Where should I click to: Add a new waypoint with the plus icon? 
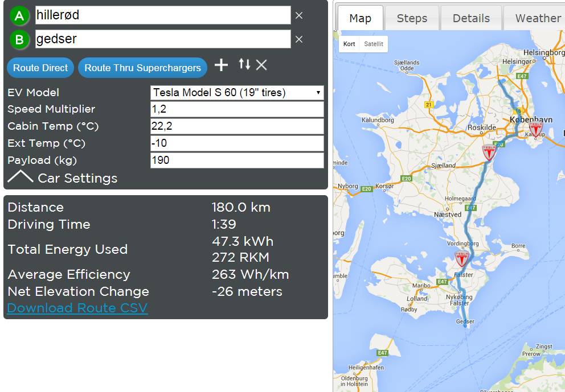(221, 65)
